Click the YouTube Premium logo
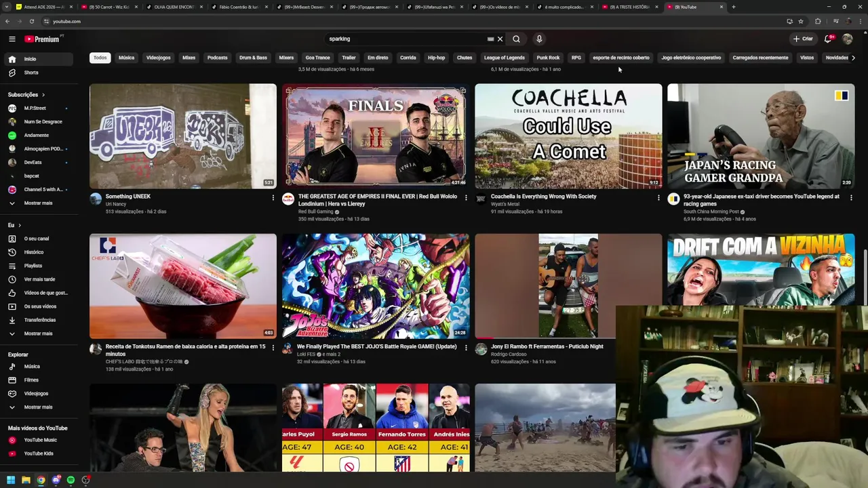Screen dimensions: 868x488 pos(43,39)
